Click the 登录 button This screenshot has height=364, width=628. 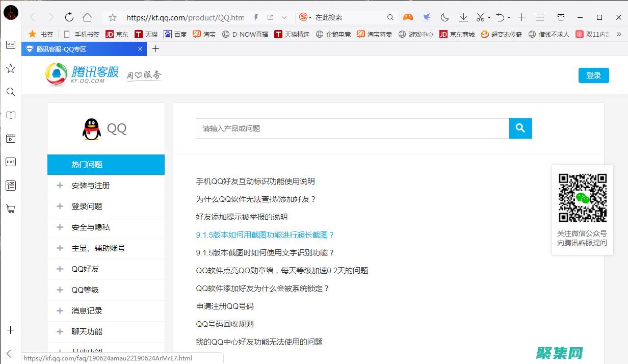(593, 75)
